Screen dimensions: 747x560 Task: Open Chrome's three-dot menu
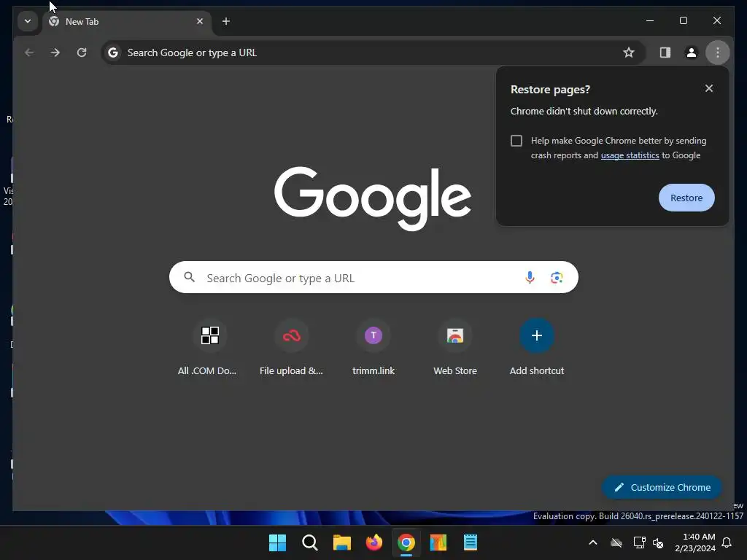pyautogui.click(x=718, y=52)
